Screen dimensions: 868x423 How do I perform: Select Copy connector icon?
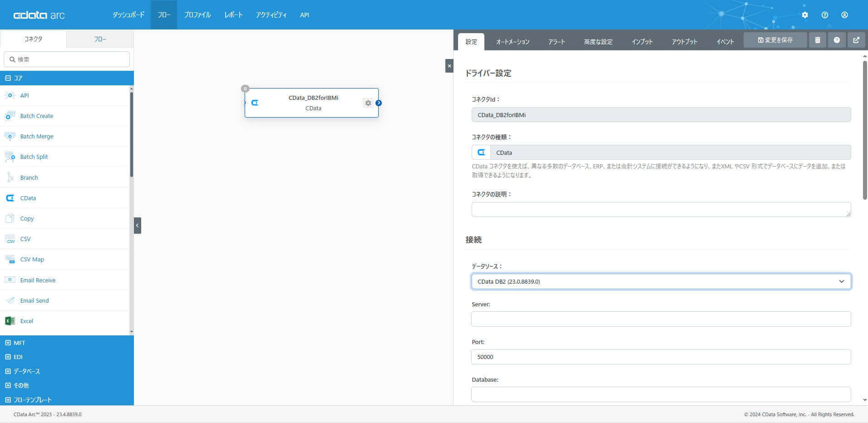(x=10, y=218)
